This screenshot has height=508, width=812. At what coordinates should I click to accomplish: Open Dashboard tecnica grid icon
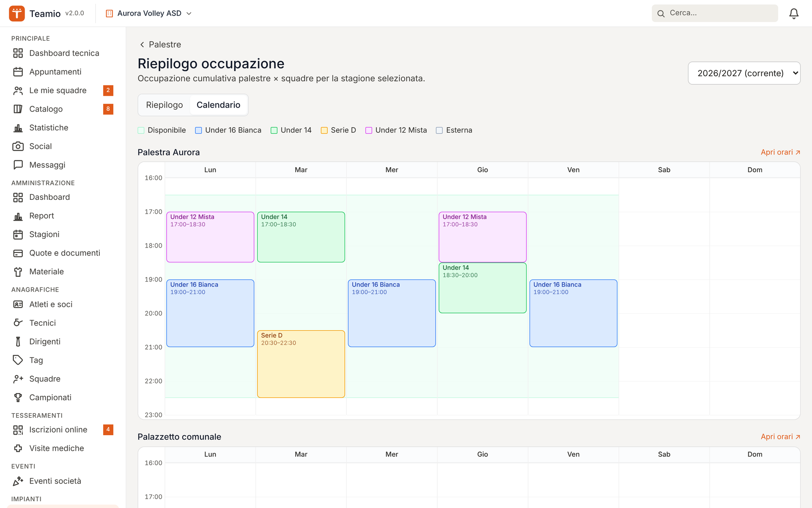[x=18, y=53]
